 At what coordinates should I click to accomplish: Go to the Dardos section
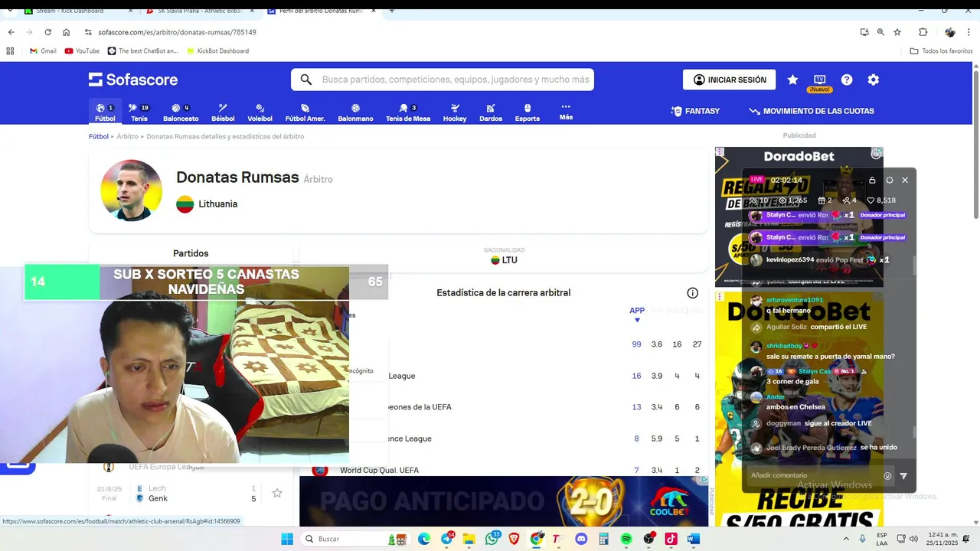tap(491, 112)
